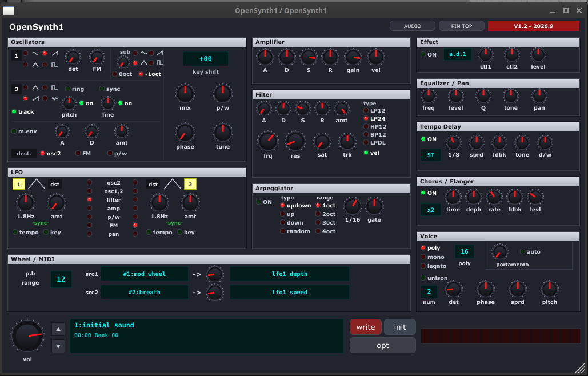The image size is (588, 376).
Task: Enable the m.env modulation envelope
Action: pyautogui.click(x=14, y=131)
